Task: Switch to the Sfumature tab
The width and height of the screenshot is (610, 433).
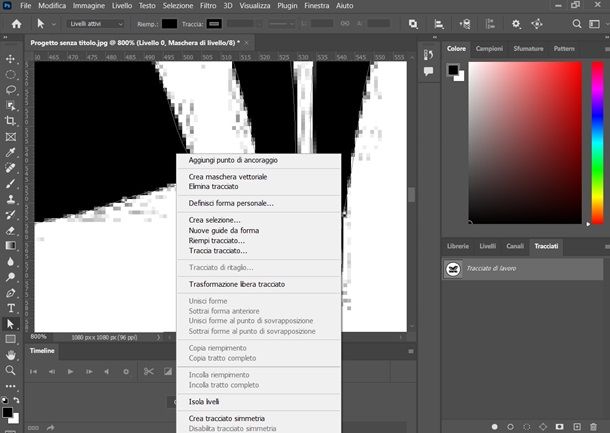Action: (x=528, y=49)
